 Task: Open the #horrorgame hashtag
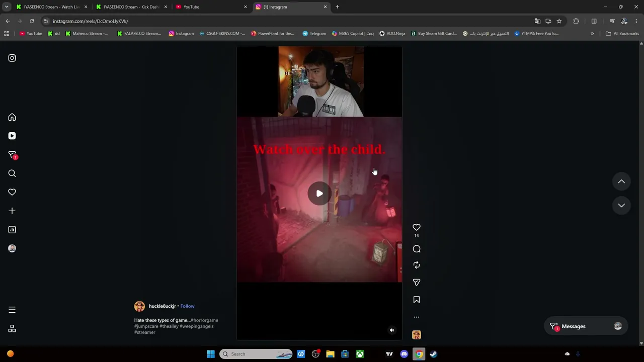coord(205,320)
